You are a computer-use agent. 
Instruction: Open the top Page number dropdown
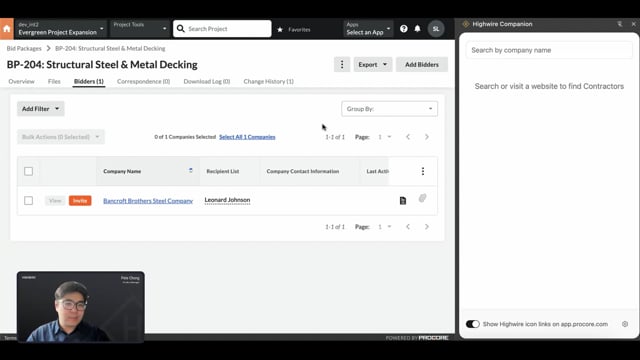(384, 137)
